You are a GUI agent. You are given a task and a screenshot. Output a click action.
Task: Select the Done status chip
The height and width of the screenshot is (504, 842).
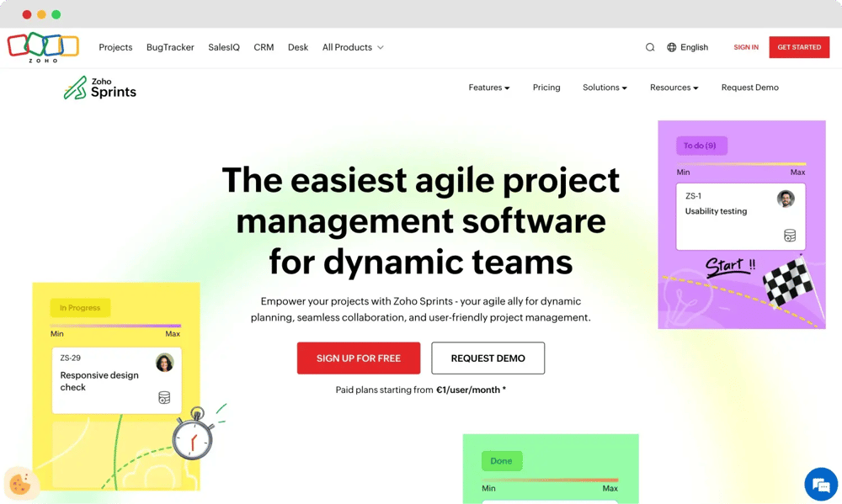click(x=502, y=461)
